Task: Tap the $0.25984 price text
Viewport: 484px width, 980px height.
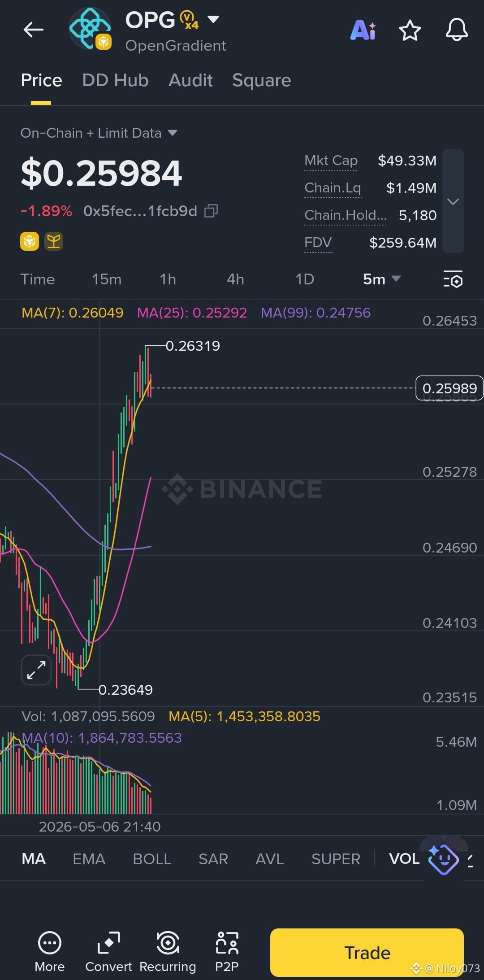Action: pyautogui.click(x=101, y=174)
